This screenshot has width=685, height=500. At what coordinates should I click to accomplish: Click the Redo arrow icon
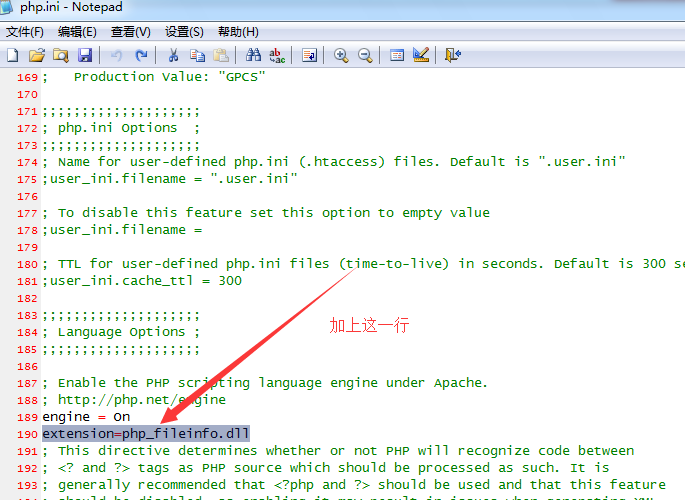click(x=141, y=55)
